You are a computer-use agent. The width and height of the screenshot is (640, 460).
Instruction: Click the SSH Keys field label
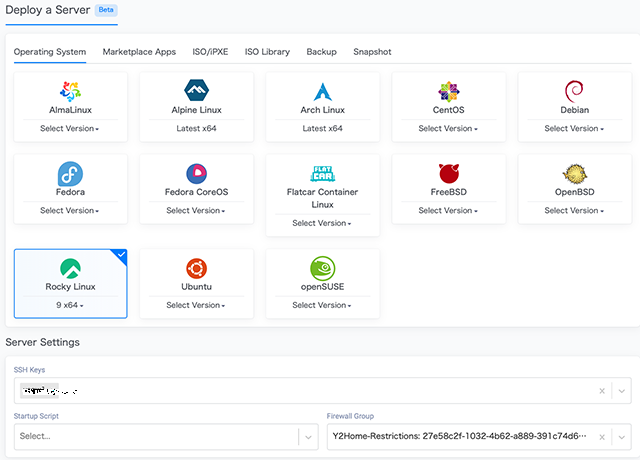pos(29,370)
